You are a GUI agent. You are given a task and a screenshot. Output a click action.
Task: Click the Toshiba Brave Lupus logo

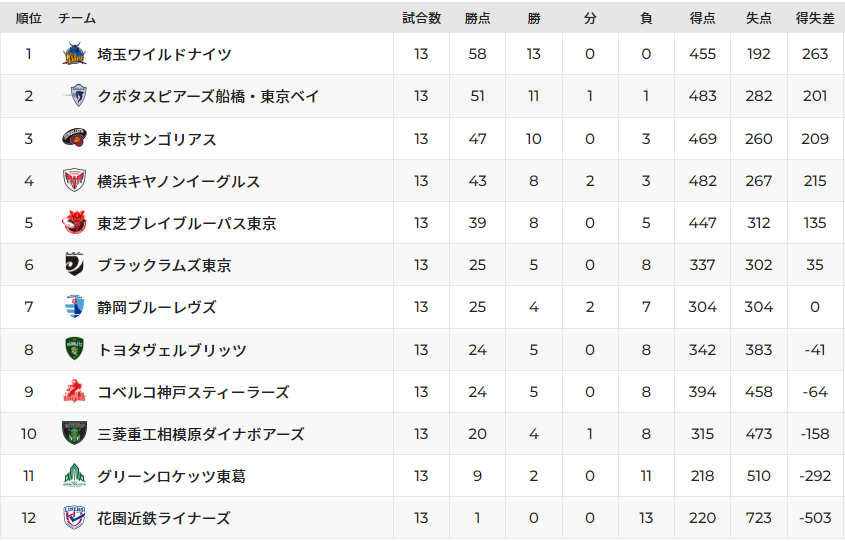[x=74, y=223]
